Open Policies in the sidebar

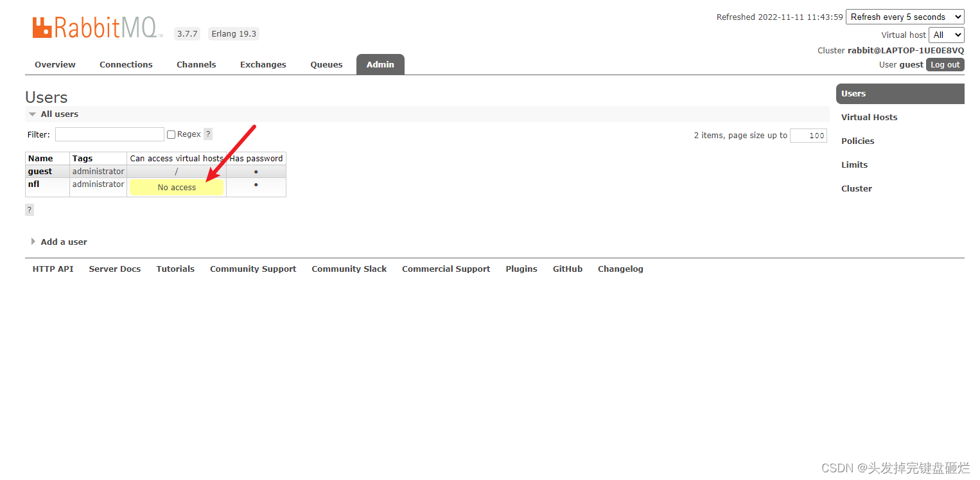pyautogui.click(x=858, y=141)
